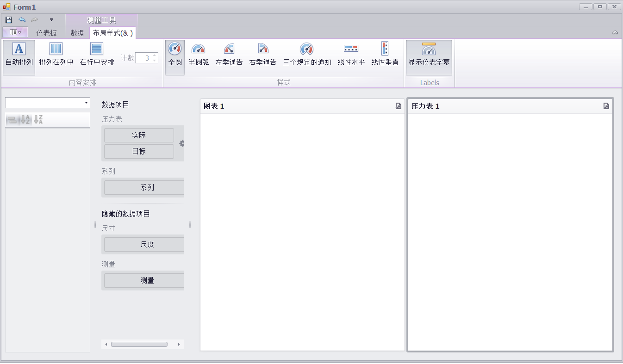Click the 实际 data item button
Screen dimensions: 623x364
(x=139, y=136)
